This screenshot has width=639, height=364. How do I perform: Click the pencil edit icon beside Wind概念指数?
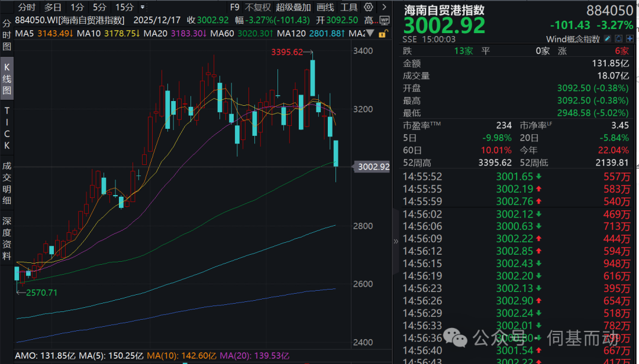click(x=607, y=38)
